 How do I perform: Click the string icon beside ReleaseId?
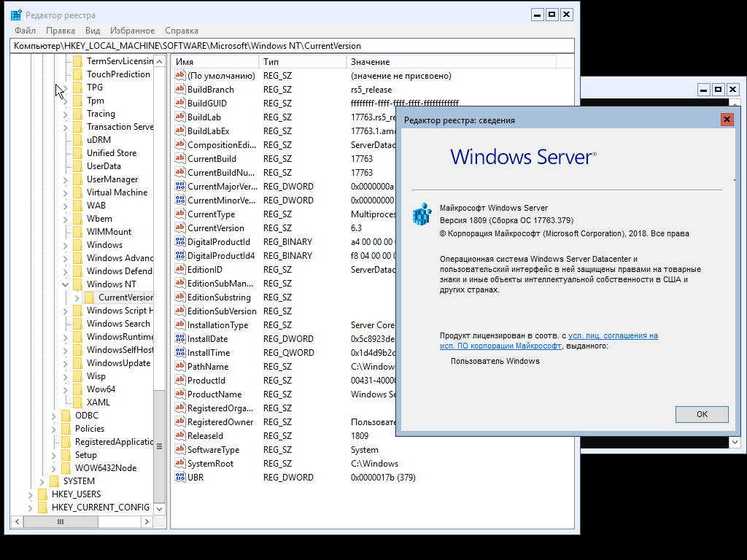[x=179, y=435]
